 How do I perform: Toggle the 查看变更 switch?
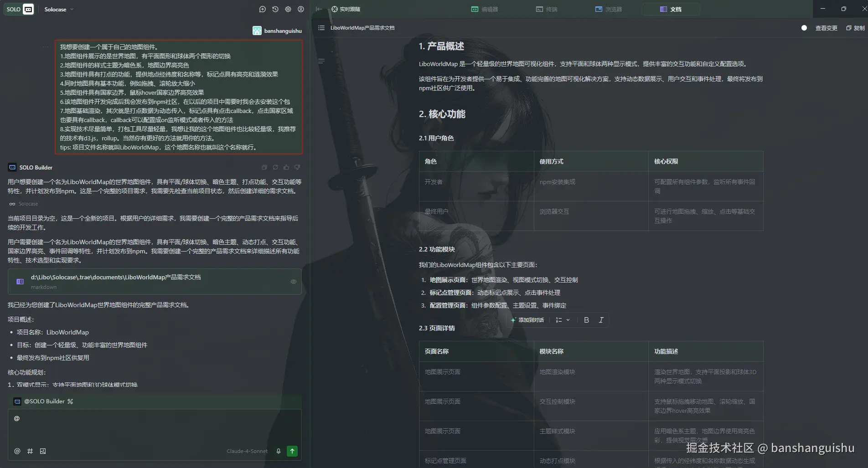click(804, 28)
